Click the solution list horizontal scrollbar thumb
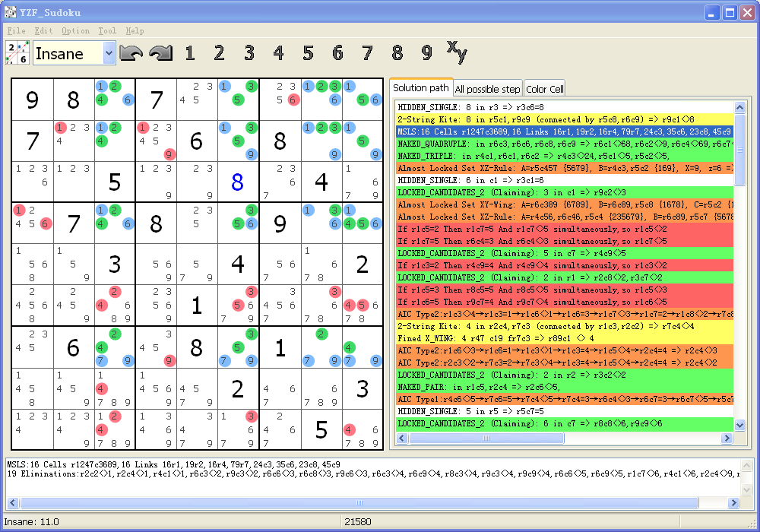Screen dimensions: 760x532 click(486, 438)
